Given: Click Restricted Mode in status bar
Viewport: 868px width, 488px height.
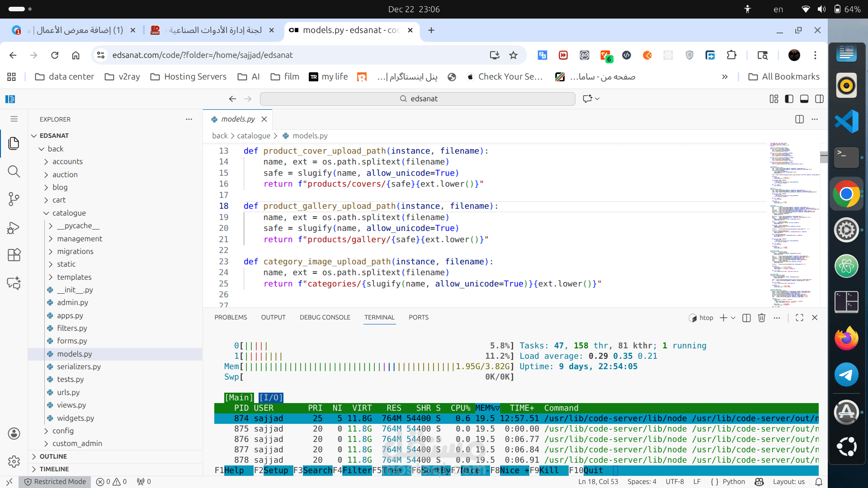Looking at the screenshot, I should 55,482.
